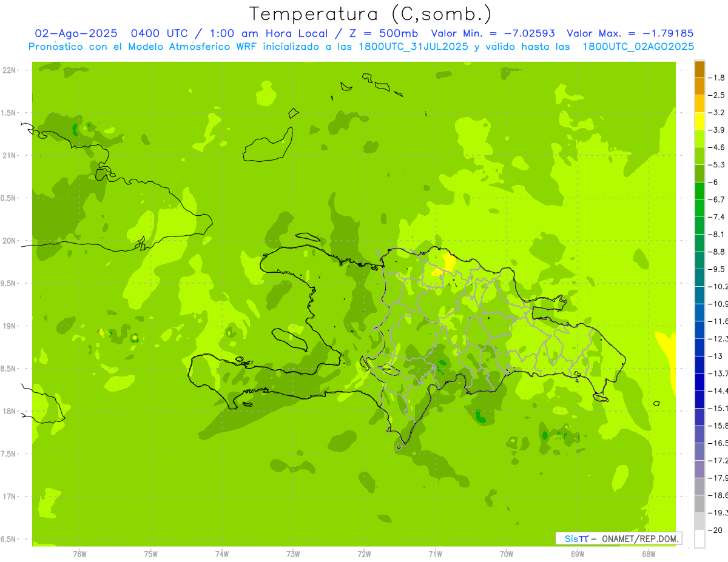The width and height of the screenshot is (728, 562).
Task: Click the longitude label '68W'
Action: [649, 554]
